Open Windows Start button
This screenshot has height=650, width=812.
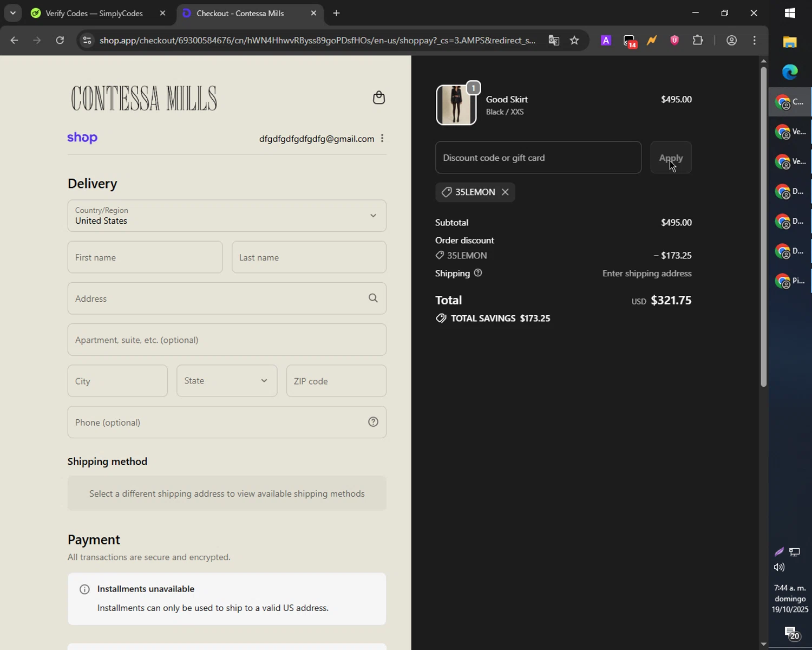tap(790, 13)
